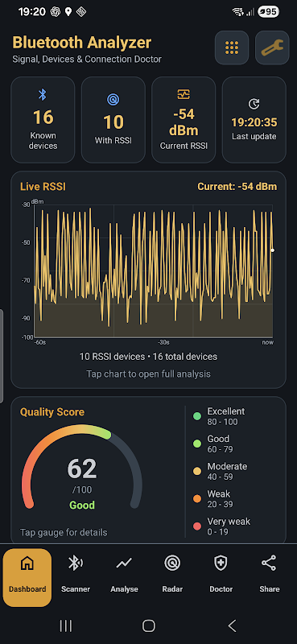
Task: Tap the 'Tap gauge for details' text
Action: (x=64, y=532)
